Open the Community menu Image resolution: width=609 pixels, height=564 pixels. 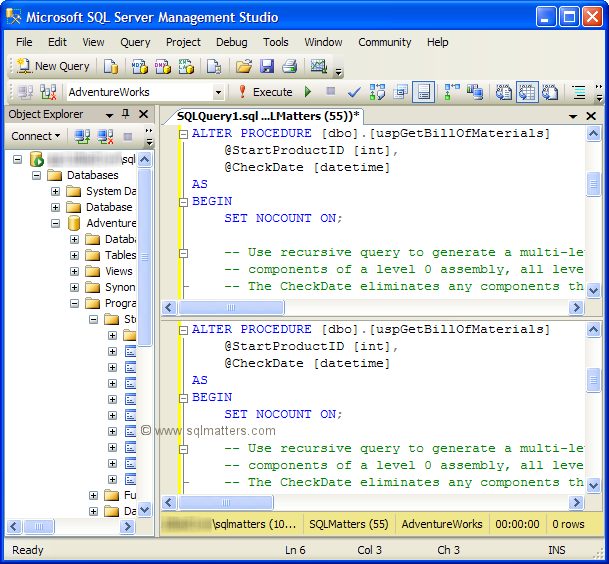(385, 42)
